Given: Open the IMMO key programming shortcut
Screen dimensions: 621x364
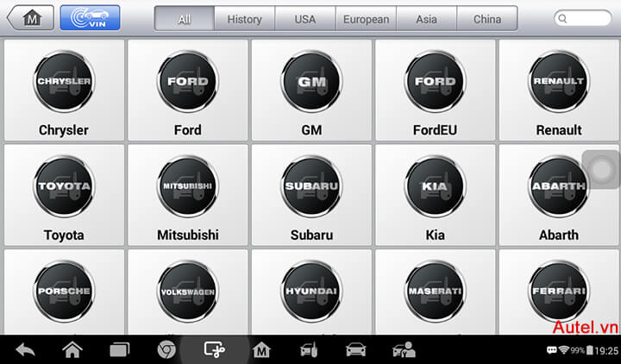Looking at the screenshot, I should (309, 349).
